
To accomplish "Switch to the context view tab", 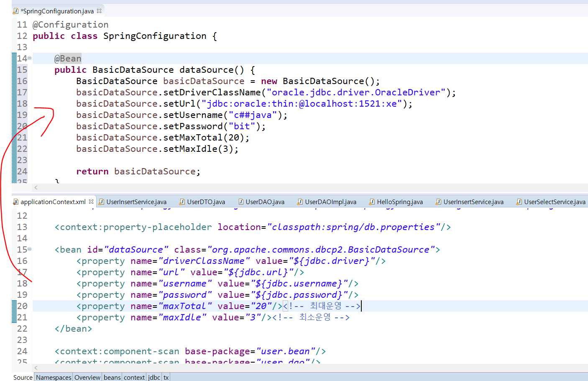I will pos(134,377).
